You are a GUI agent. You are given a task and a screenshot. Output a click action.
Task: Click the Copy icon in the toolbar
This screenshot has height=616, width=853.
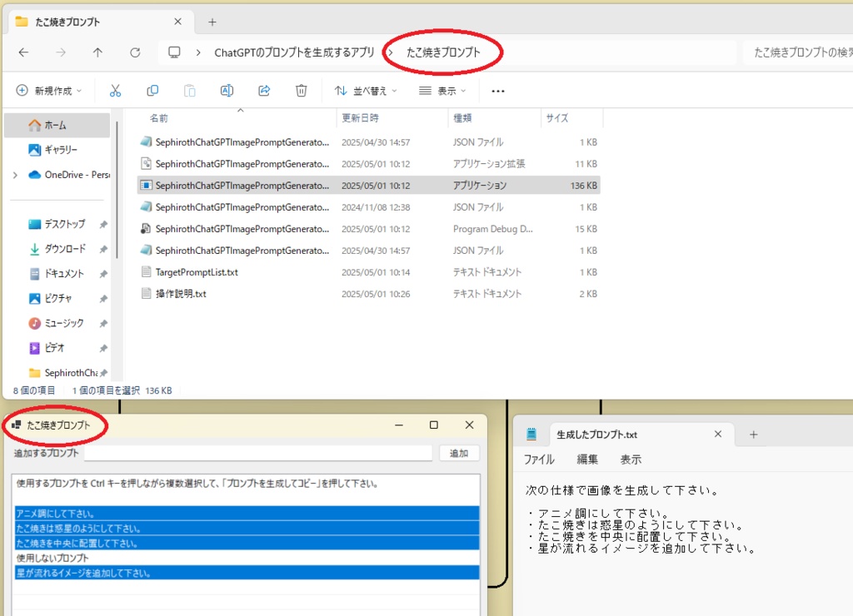[x=152, y=90]
